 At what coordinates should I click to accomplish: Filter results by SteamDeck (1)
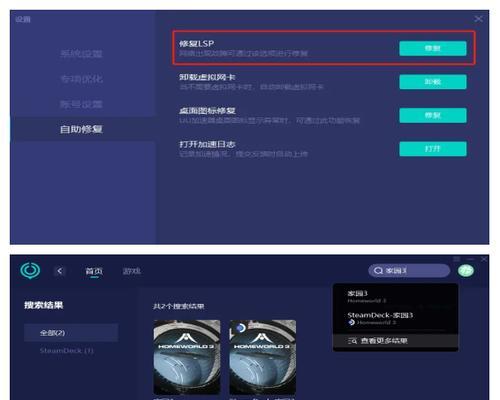tap(66, 351)
